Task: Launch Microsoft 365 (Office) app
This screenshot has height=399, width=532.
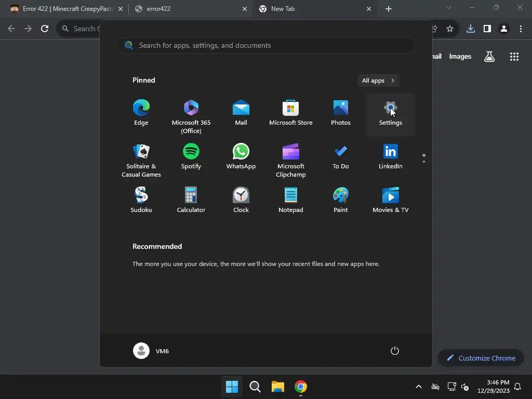Action: 191,116
